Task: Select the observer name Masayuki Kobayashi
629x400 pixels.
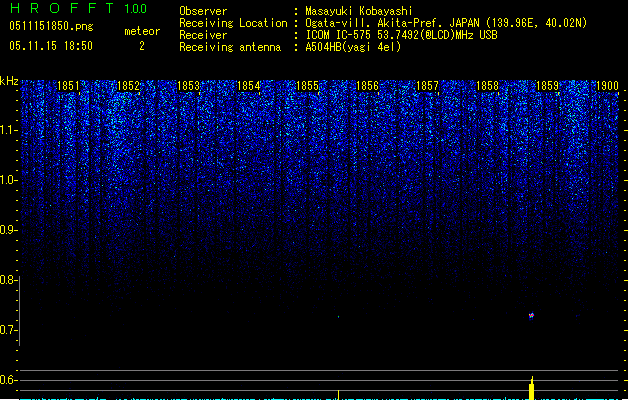Action: pos(359,11)
